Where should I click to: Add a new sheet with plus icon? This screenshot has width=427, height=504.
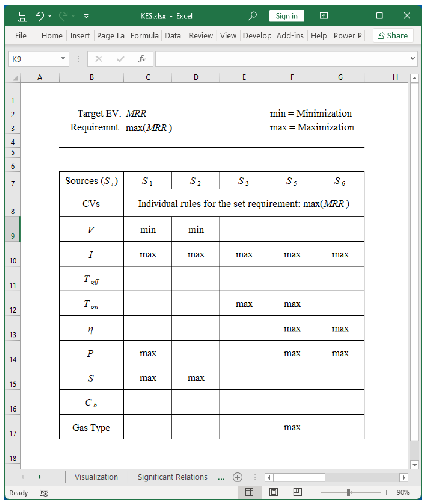237,477
